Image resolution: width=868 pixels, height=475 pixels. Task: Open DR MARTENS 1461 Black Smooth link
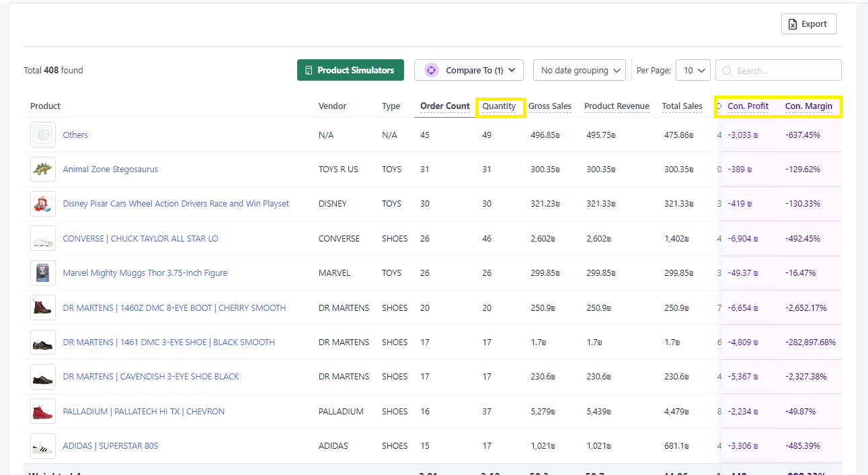[169, 342]
